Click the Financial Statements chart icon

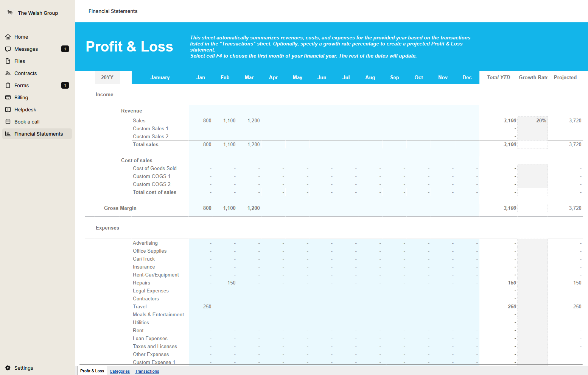[x=8, y=134]
